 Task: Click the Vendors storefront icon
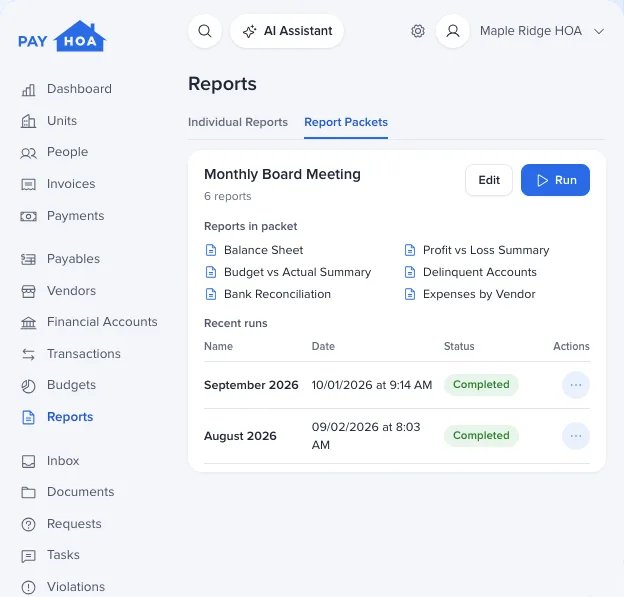coord(28,291)
